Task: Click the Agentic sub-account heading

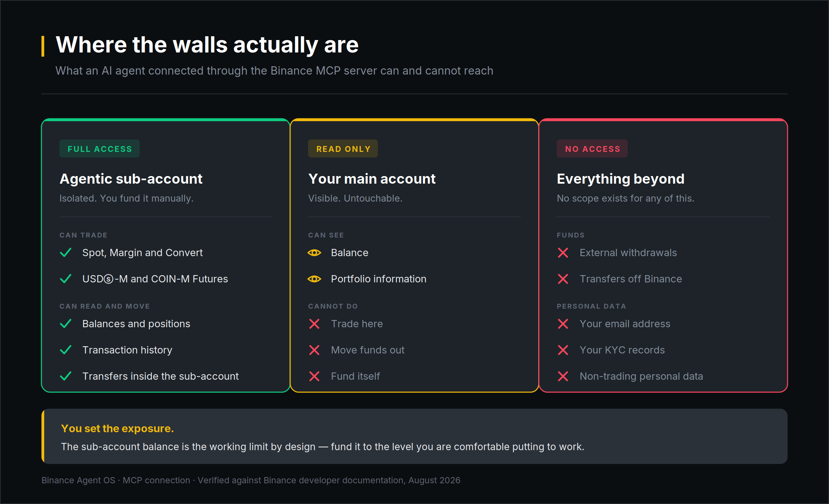Action: pyautogui.click(x=131, y=179)
